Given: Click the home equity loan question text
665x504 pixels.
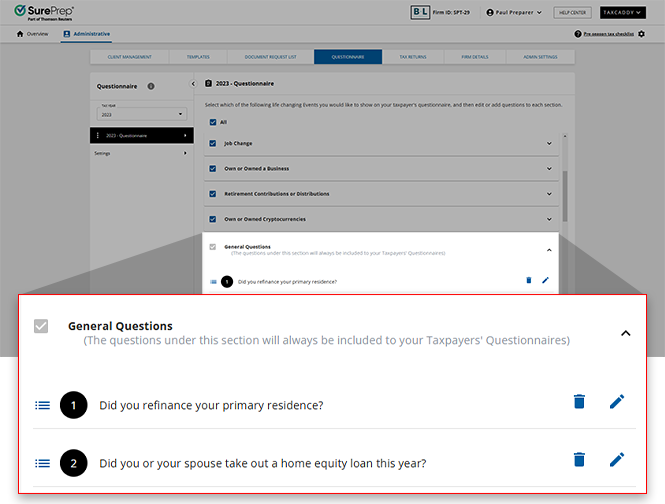Looking at the screenshot, I should pos(263,463).
